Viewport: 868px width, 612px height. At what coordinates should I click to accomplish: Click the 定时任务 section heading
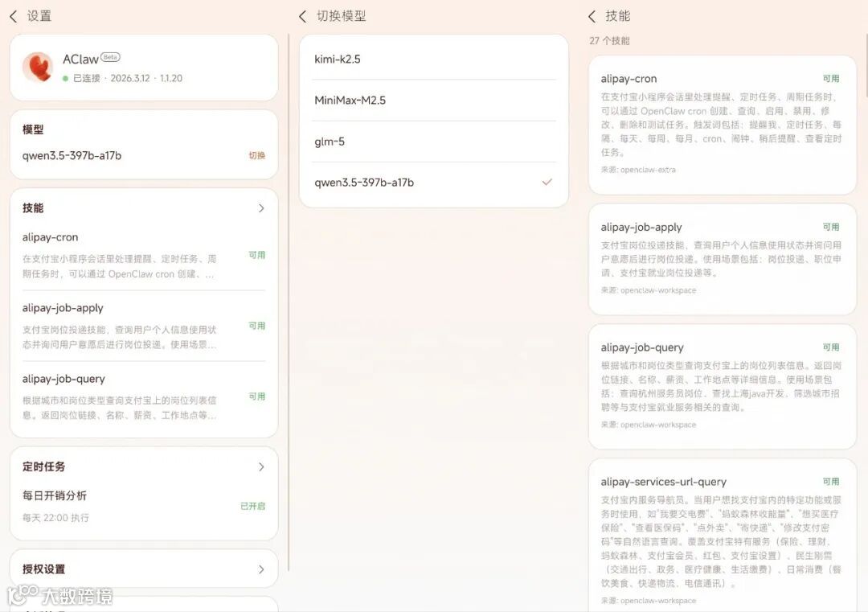click(x=43, y=467)
